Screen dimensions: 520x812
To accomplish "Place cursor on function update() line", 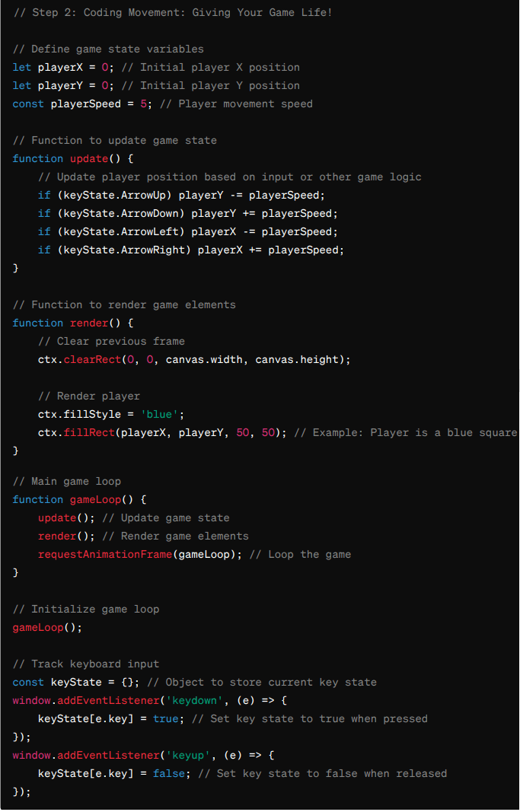I will 72,158.
